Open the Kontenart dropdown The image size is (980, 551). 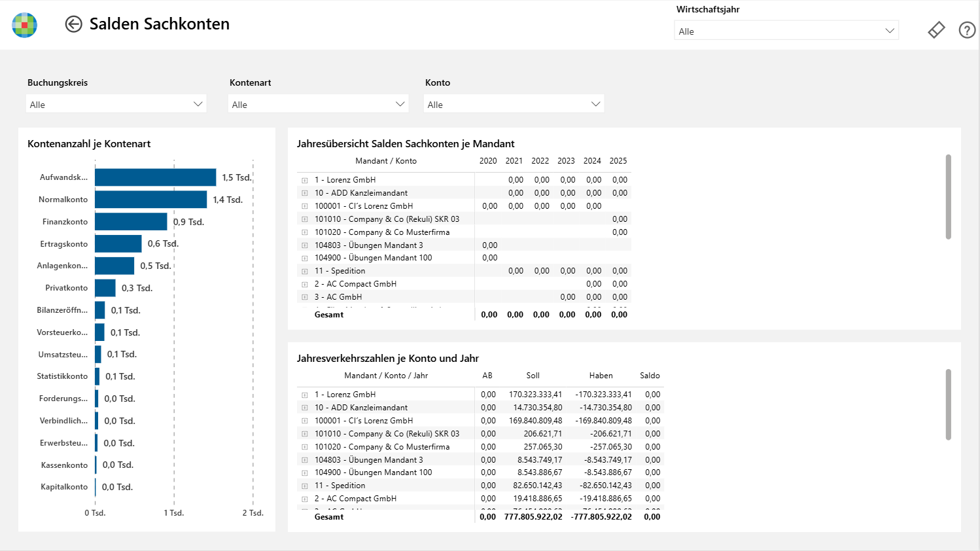(319, 104)
